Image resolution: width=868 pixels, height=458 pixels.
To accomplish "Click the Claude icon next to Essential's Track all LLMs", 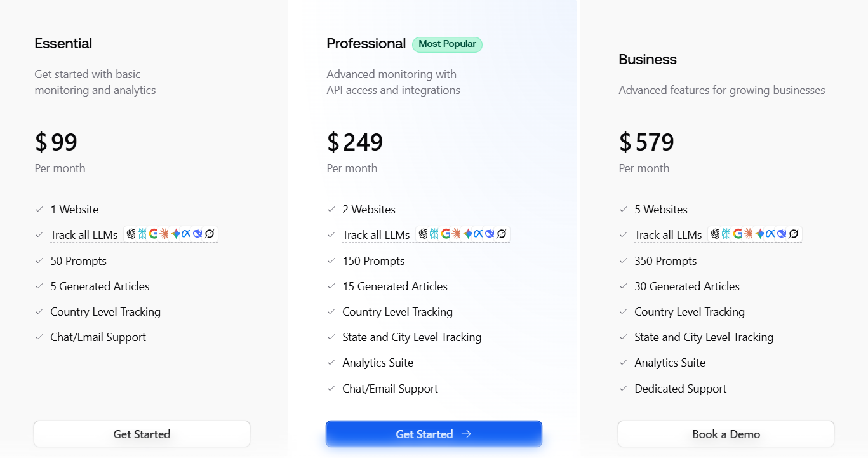I will click(x=164, y=234).
